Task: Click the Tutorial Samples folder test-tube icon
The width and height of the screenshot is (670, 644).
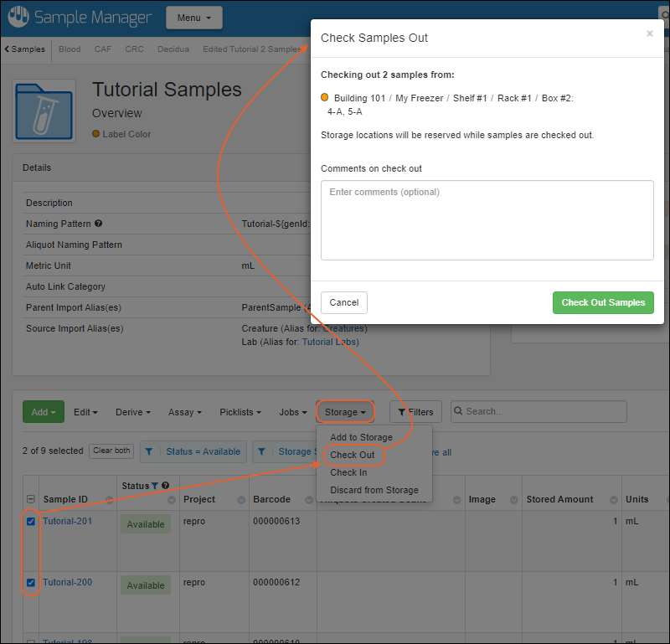Action: pos(44,111)
